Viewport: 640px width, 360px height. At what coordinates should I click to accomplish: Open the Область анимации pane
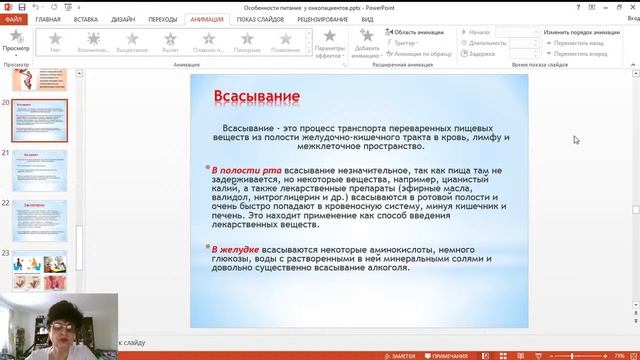(414, 32)
